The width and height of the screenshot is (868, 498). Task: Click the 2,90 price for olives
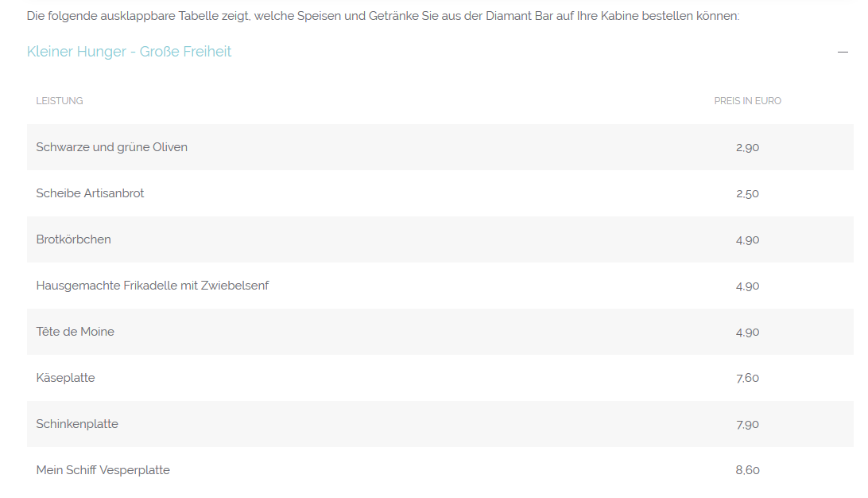point(747,147)
